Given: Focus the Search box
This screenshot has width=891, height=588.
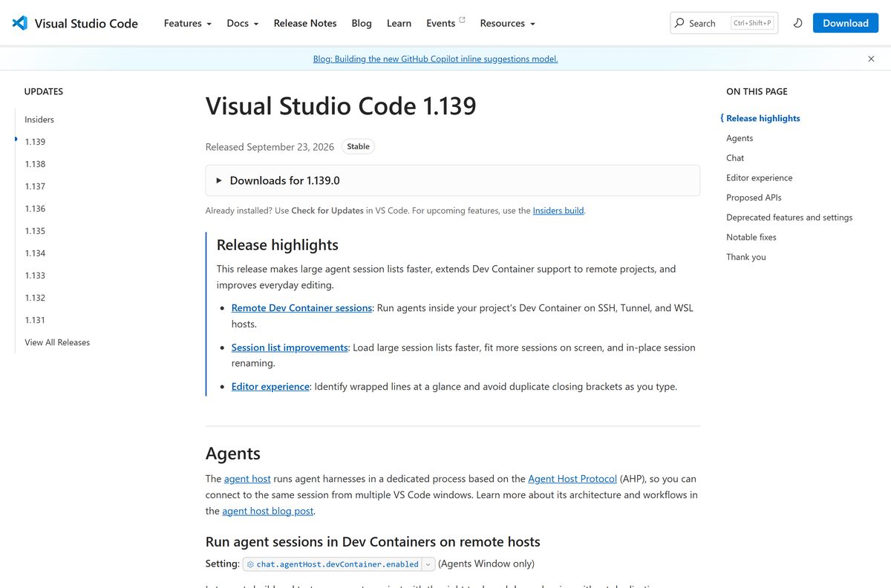Looking at the screenshot, I should pyautogui.click(x=724, y=23).
